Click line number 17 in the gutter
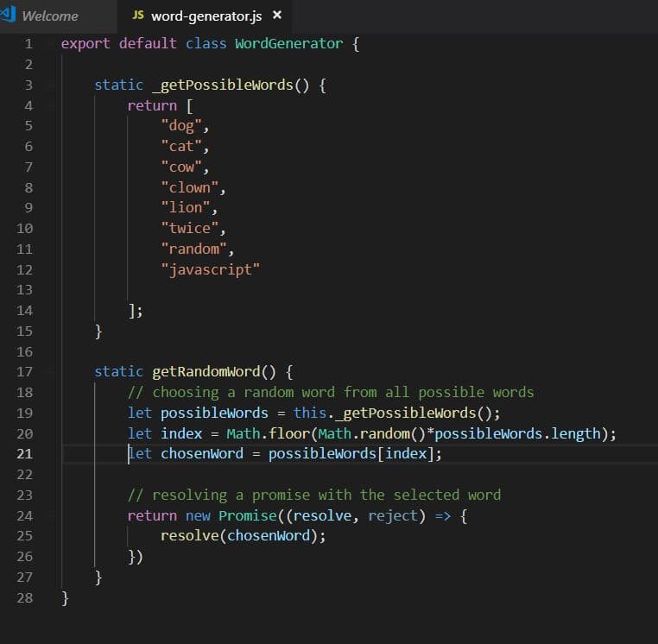This screenshot has width=658, height=644. 24,372
